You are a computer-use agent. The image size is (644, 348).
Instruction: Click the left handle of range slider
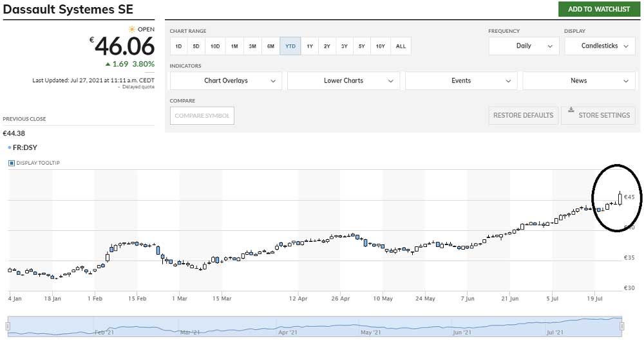click(8, 327)
